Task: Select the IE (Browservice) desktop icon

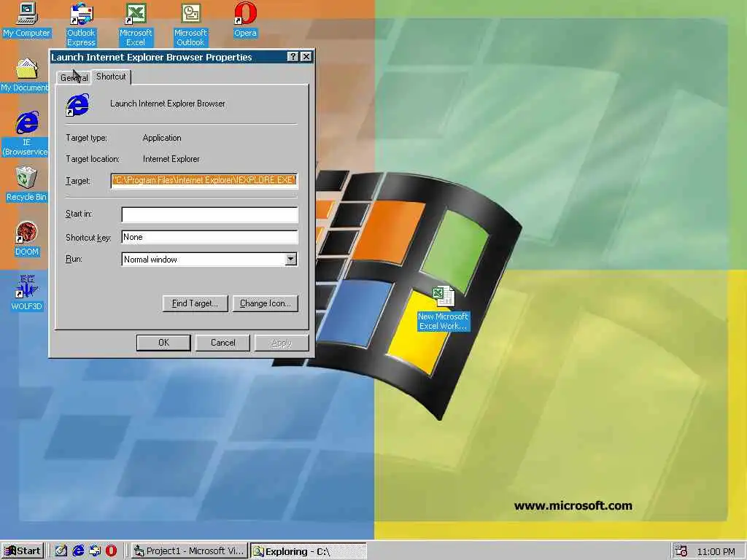Action: point(26,134)
